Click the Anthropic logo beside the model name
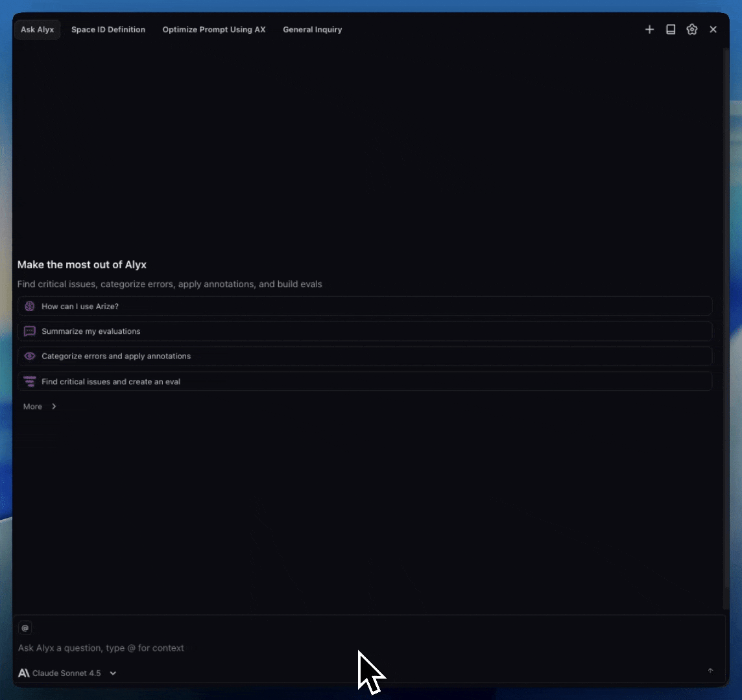 click(x=23, y=673)
